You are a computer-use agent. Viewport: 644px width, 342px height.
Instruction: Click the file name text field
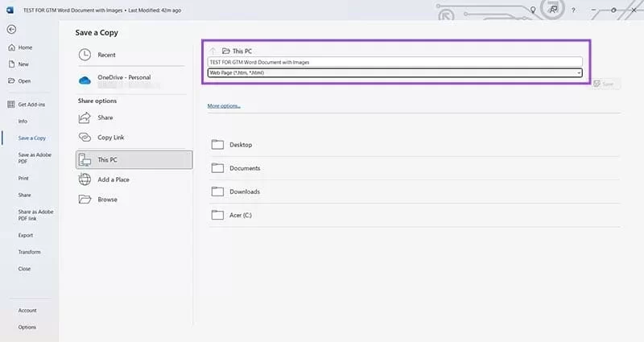click(x=394, y=62)
